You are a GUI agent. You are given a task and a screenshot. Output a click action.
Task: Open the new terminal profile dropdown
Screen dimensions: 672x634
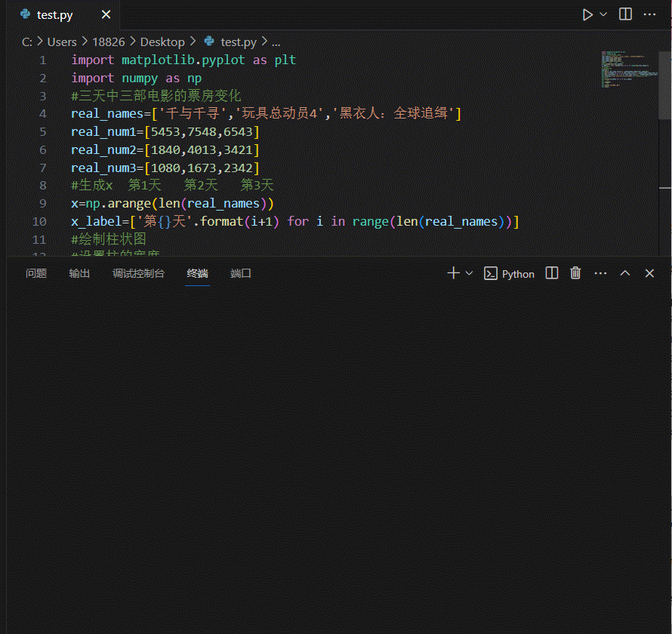(469, 273)
